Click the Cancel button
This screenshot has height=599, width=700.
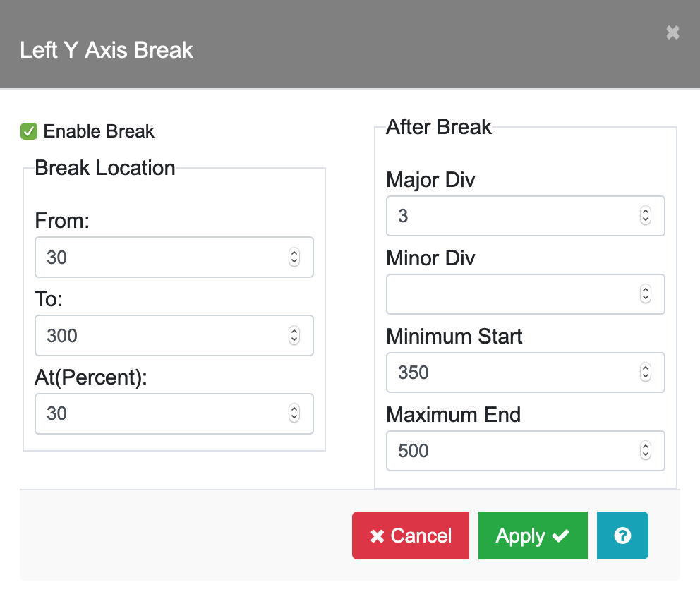tap(411, 536)
